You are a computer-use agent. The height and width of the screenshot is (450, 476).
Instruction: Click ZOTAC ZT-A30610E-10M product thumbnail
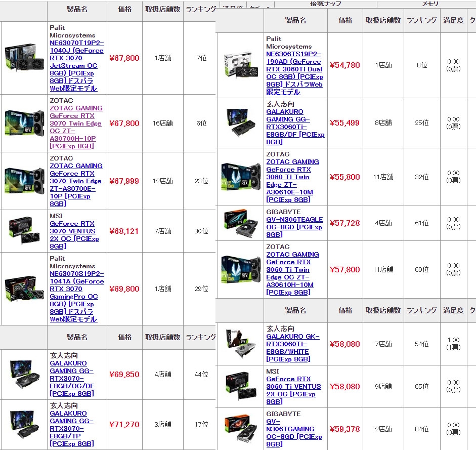tap(241, 177)
